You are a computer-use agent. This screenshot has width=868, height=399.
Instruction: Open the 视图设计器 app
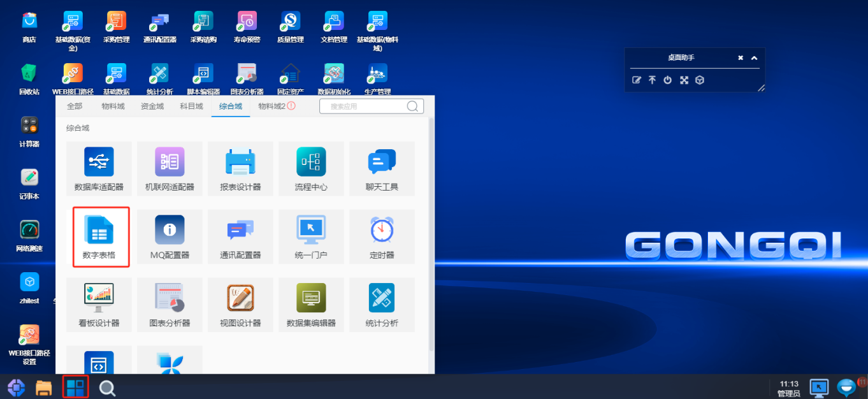coord(240,305)
